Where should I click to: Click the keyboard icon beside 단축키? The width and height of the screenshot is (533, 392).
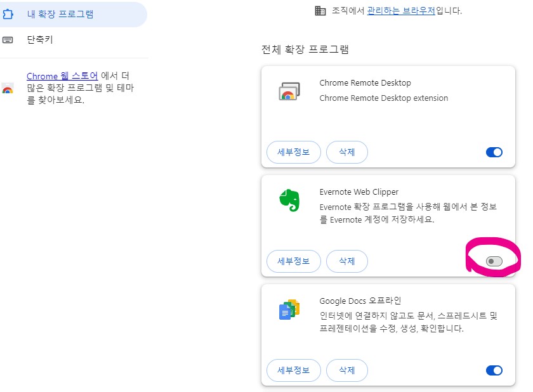click(8, 40)
